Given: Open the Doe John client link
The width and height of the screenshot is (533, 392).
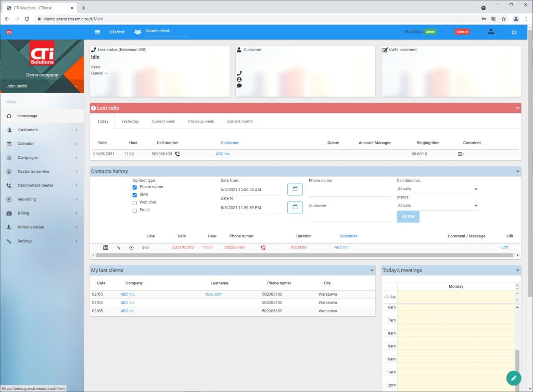Looking at the screenshot, I should click(x=213, y=294).
